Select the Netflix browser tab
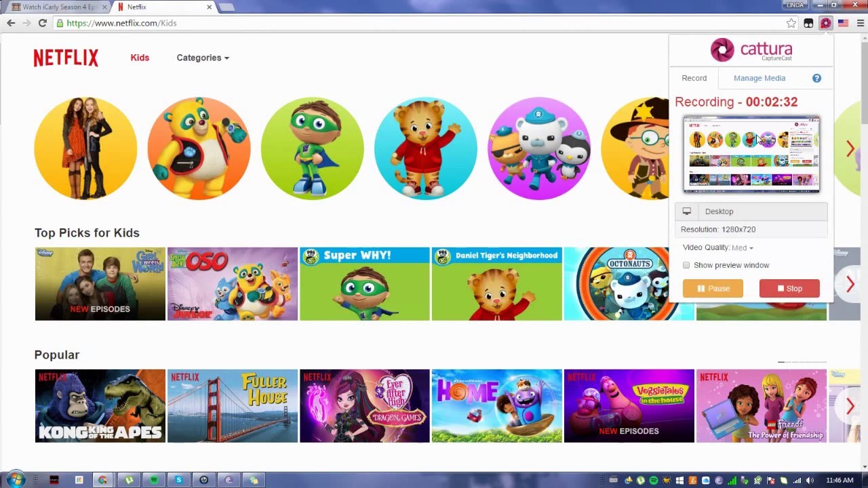868x488 pixels. tap(163, 7)
